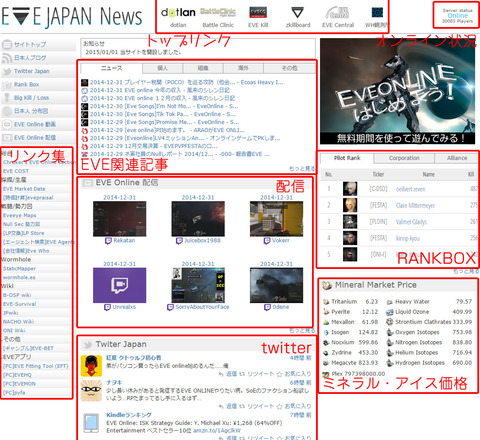Click the Plex price row

pyautogui.click(x=354, y=374)
